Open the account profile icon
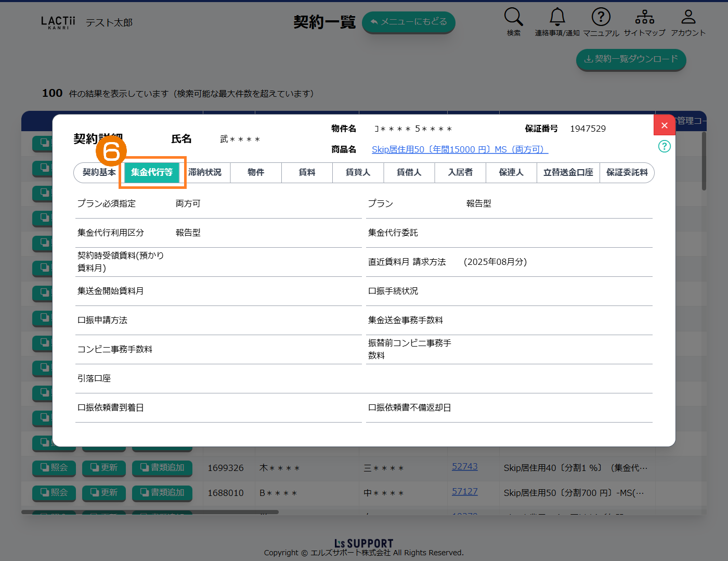Screen dimensions: 728x561 pos(688,17)
